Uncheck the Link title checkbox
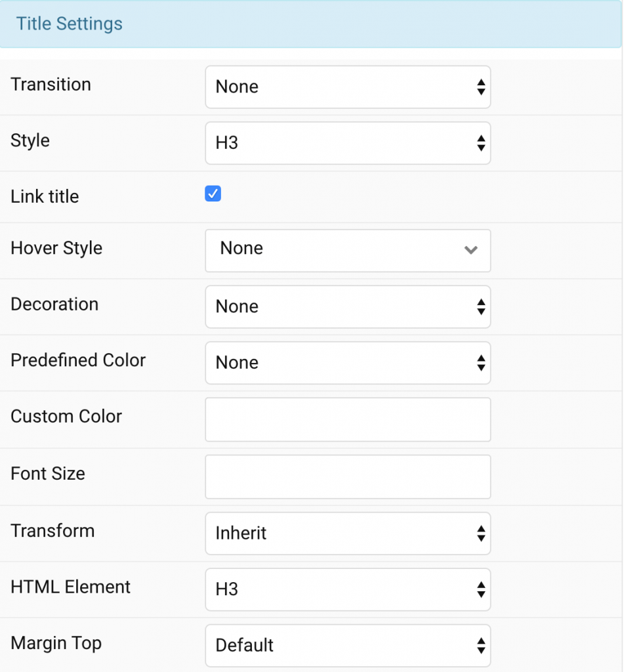Image resolution: width=624 pixels, height=672 pixels. 213,194
